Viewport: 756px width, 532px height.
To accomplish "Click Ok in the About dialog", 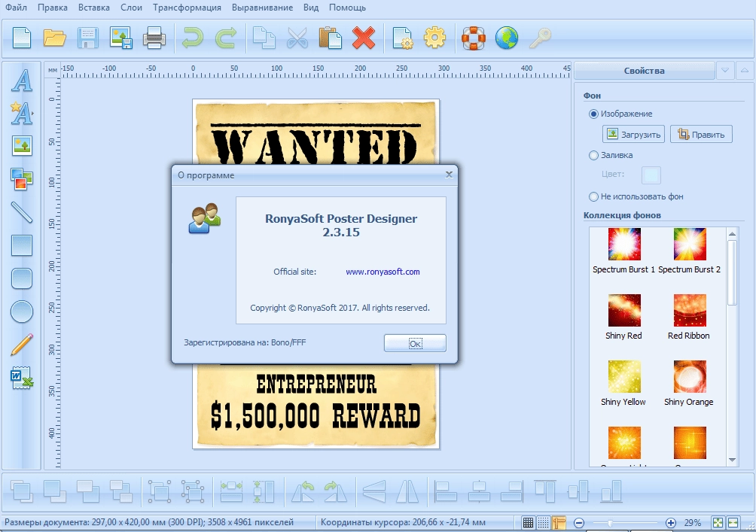I will click(415, 343).
